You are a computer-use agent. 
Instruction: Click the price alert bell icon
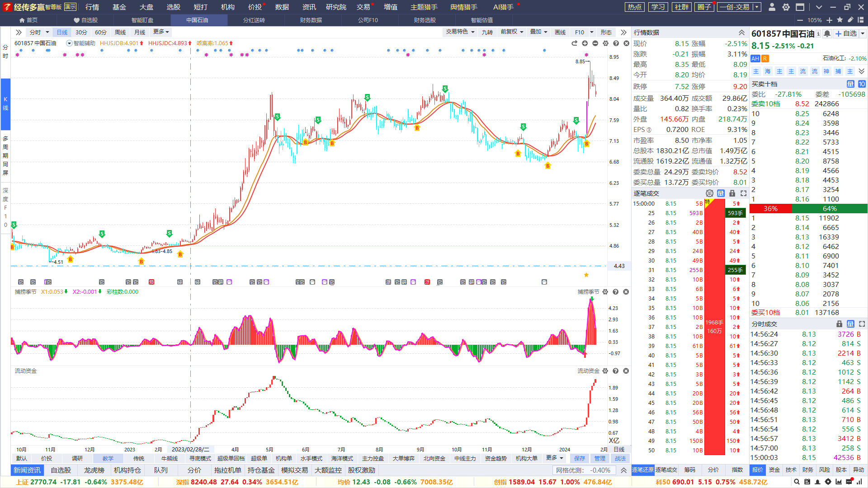coord(827,33)
